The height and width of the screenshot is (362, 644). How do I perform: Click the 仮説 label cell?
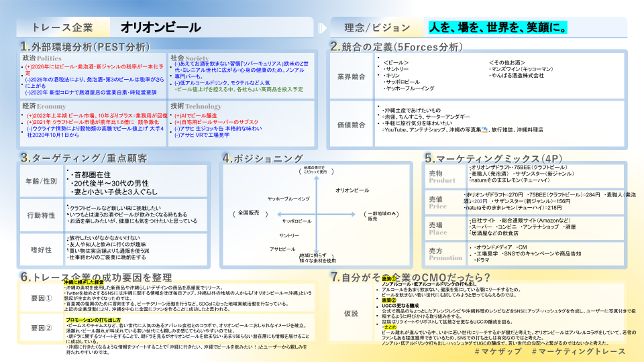pyautogui.click(x=351, y=313)
